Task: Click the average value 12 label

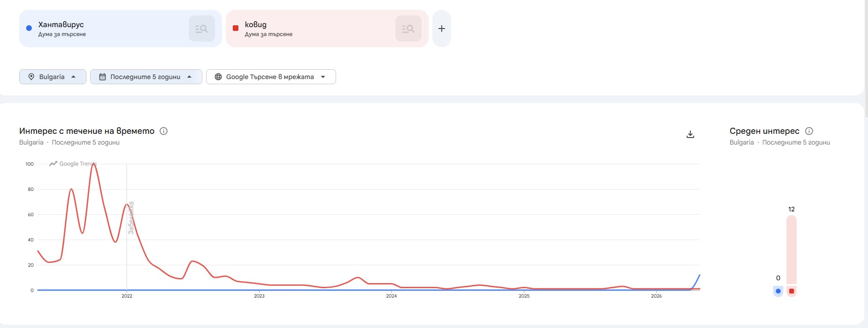Action: tap(791, 209)
